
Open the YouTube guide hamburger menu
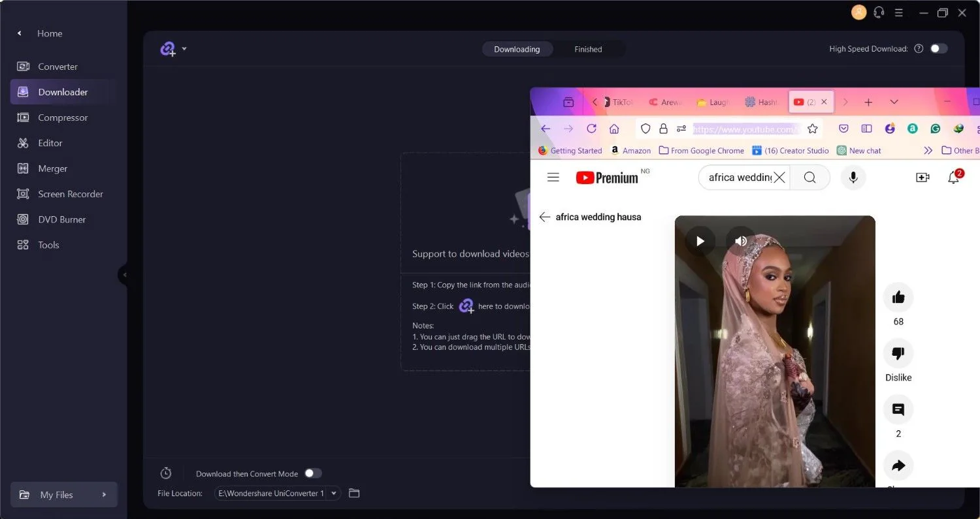[x=553, y=177]
